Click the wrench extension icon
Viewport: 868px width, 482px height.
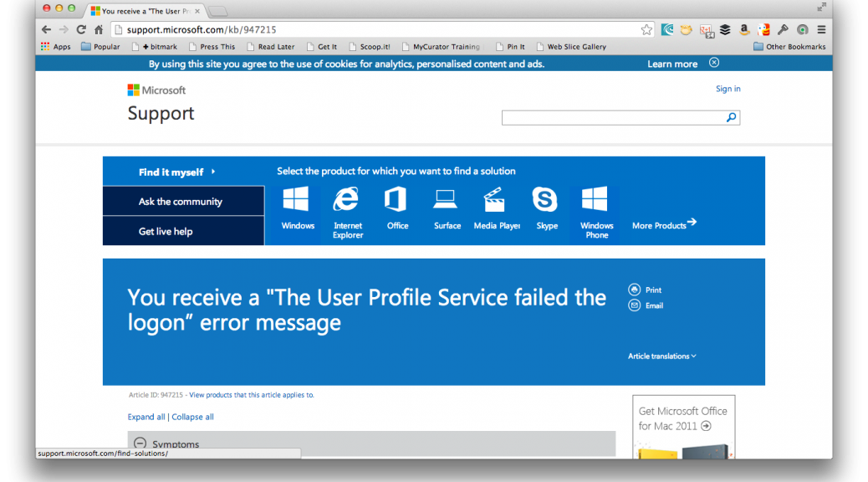pos(783,30)
